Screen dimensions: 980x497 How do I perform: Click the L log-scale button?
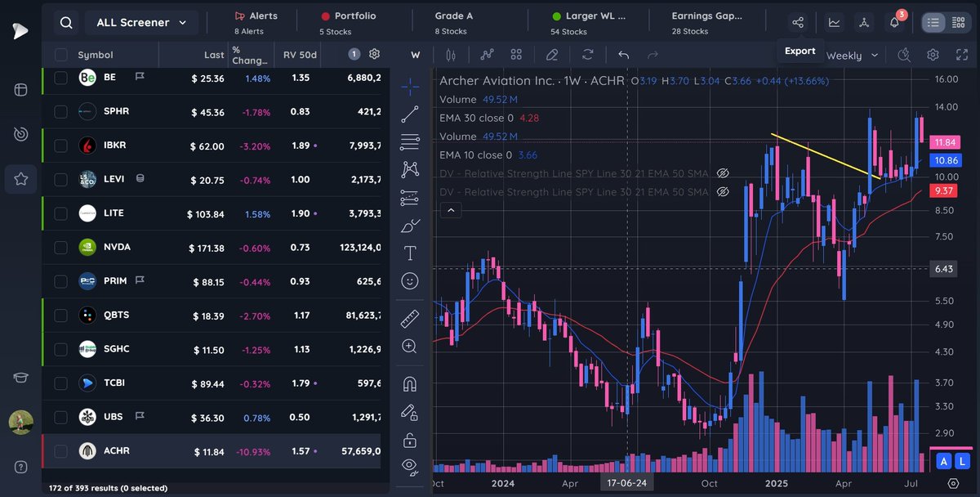coord(963,461)
